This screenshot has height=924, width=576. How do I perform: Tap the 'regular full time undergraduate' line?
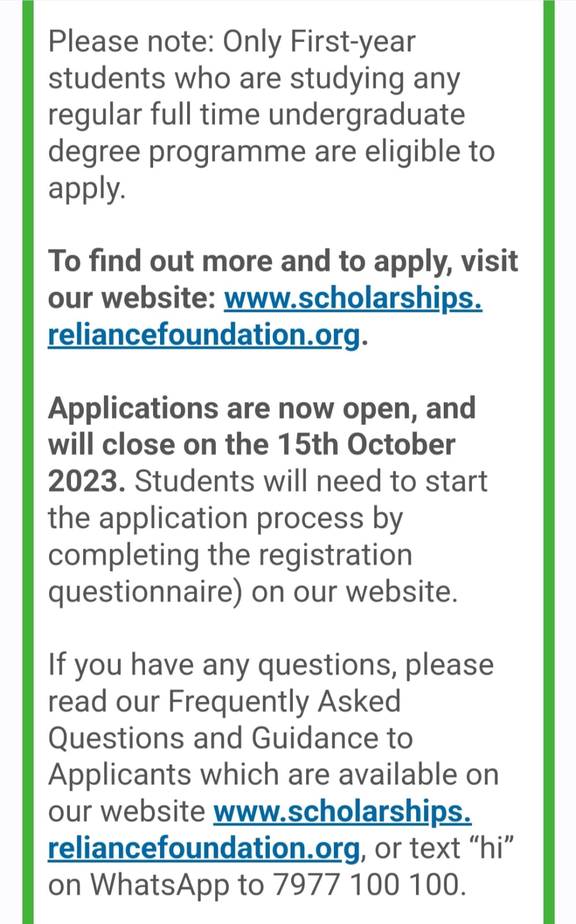tap(257, 114)
